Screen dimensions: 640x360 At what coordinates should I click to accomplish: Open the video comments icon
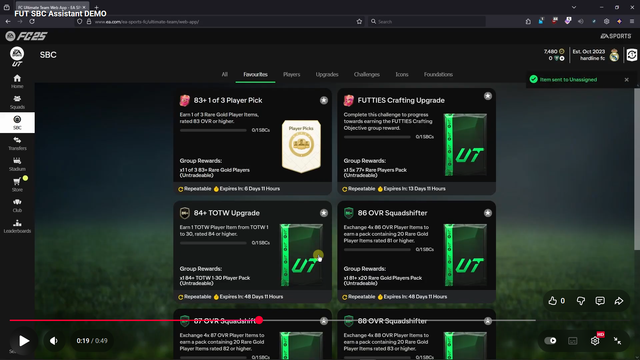[600, 301]
